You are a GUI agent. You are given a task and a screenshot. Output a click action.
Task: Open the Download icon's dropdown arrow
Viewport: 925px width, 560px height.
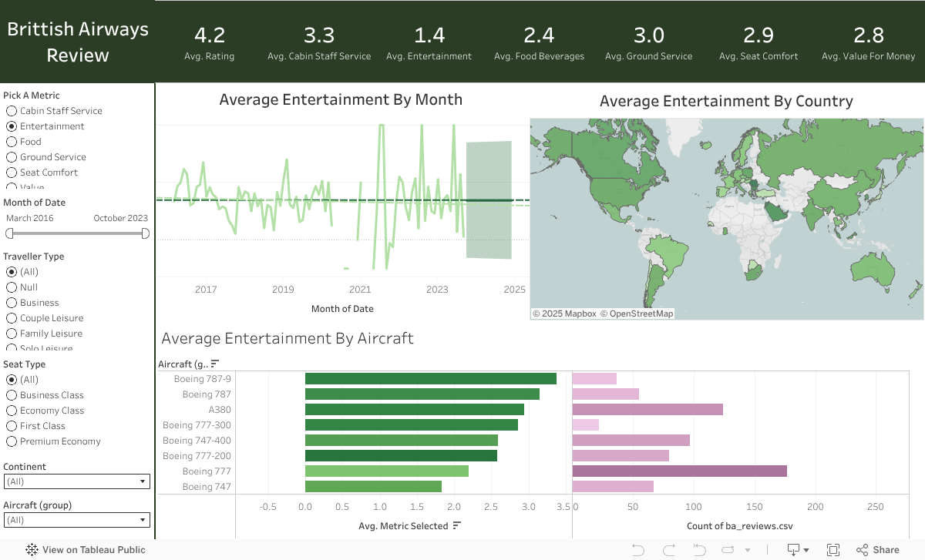pos(807,550)
